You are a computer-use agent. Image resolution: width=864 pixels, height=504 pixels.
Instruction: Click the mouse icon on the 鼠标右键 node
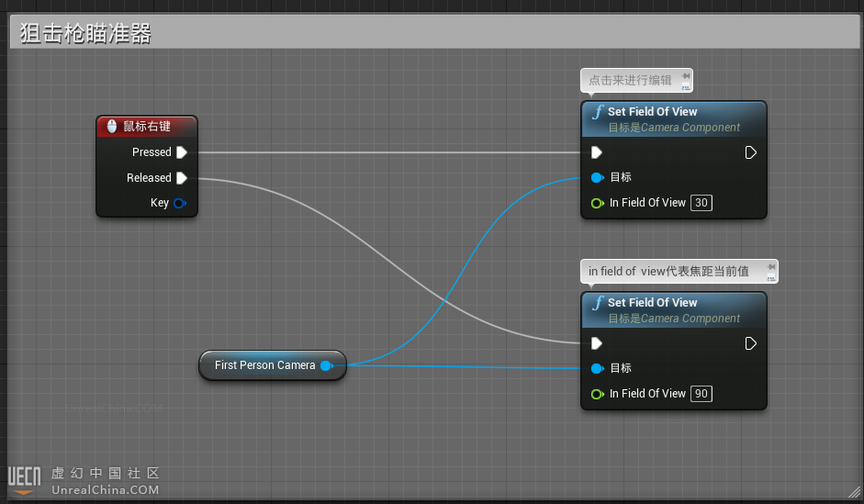click(x=112, y=127)
